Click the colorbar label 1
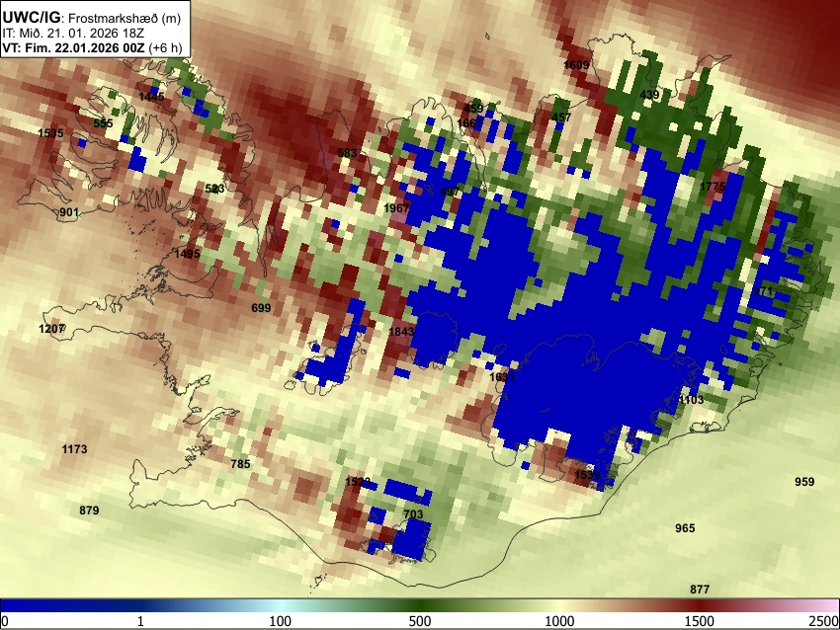840x630 pixels. [140, 621]
